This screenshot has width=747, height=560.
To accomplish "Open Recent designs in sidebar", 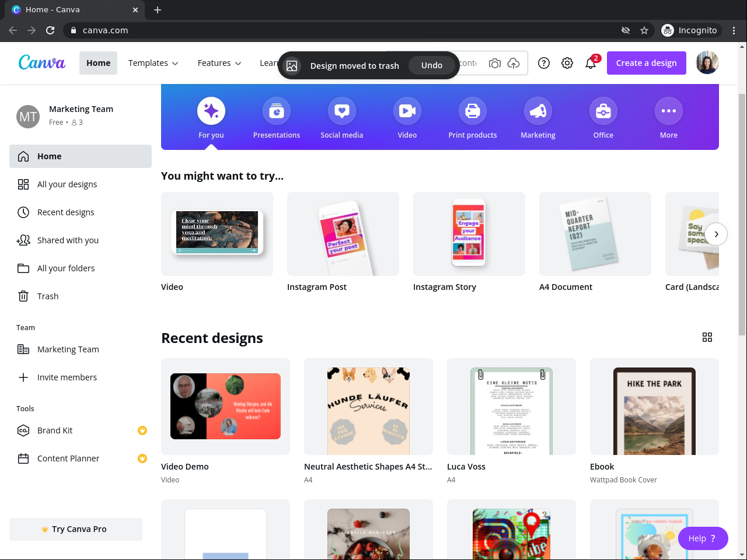I will pyautogui.click(x=81, y=212).
